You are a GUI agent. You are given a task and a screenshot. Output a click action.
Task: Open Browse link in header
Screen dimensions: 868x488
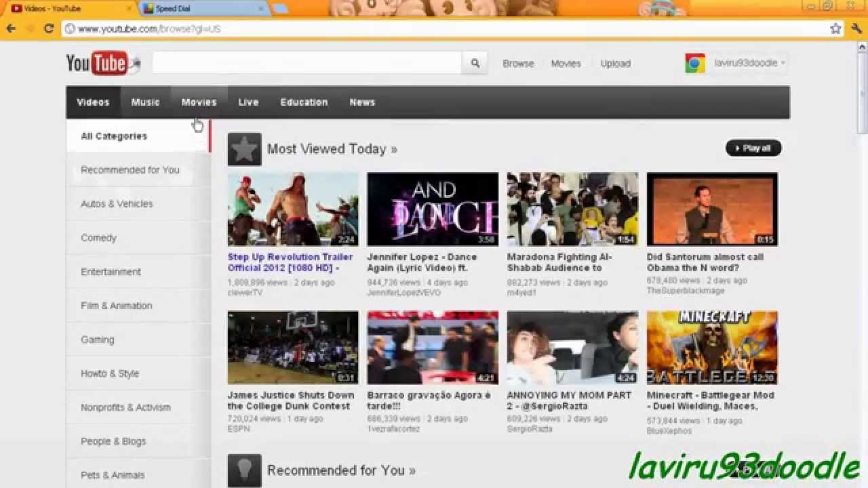pyautogui.click(x=518, y=63)
